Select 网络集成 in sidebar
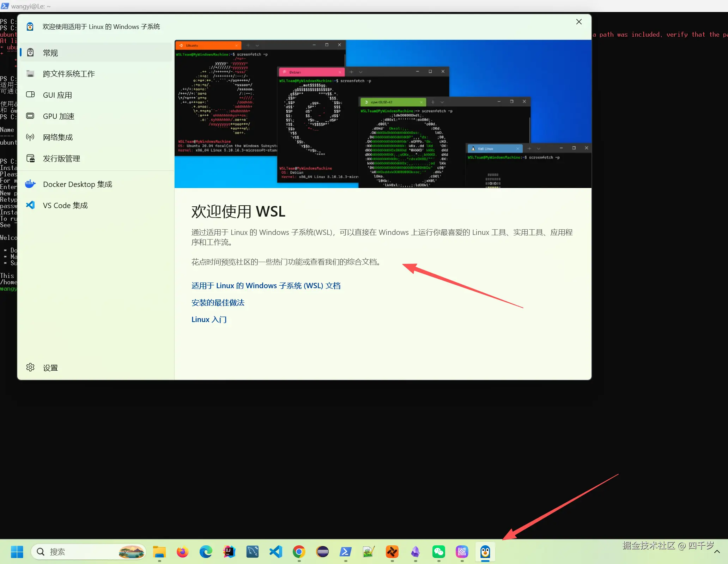Image resolution: width=728 pixels, height=564 pixels. coord(58,137)
